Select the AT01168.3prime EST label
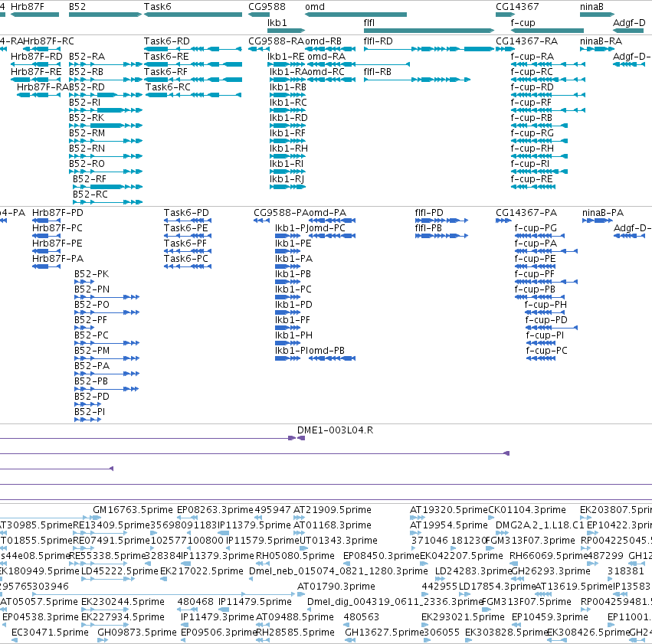Viewport: 652px width, 644px height. point(333,525)
